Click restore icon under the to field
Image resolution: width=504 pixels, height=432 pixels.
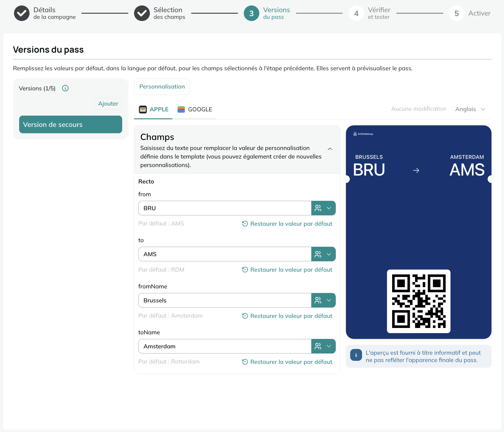point(245,270)
